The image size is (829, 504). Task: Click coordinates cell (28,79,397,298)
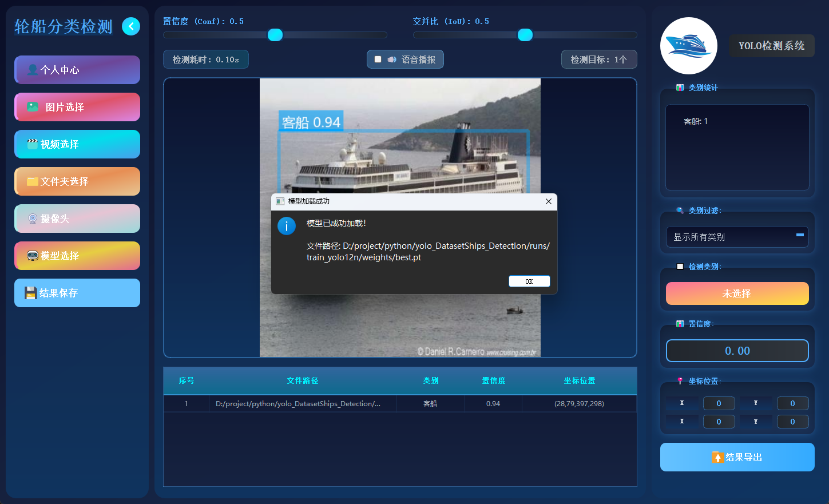[x=579, y=403]
